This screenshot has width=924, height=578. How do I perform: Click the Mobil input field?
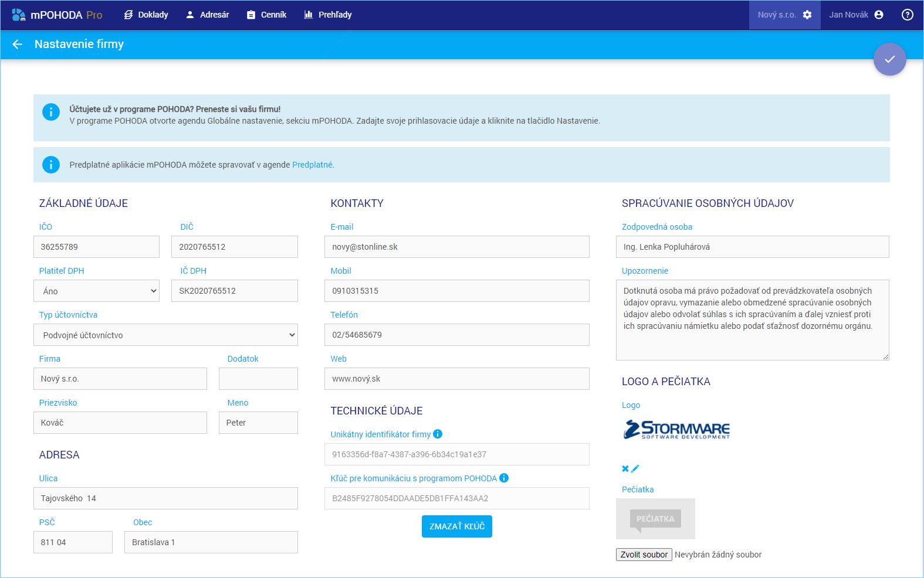coord(457,291)
